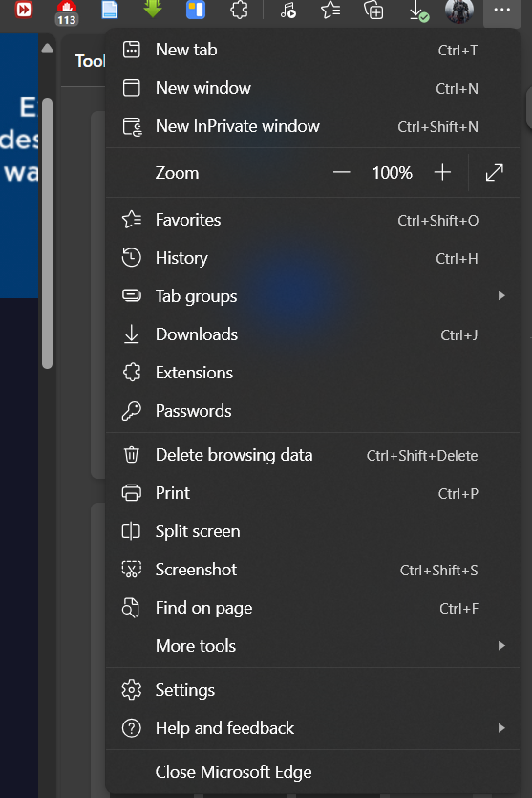Viewport: 532px width, 798px height.
Task: Click the red fast-forward extension icon
Action: coord(23,10)
